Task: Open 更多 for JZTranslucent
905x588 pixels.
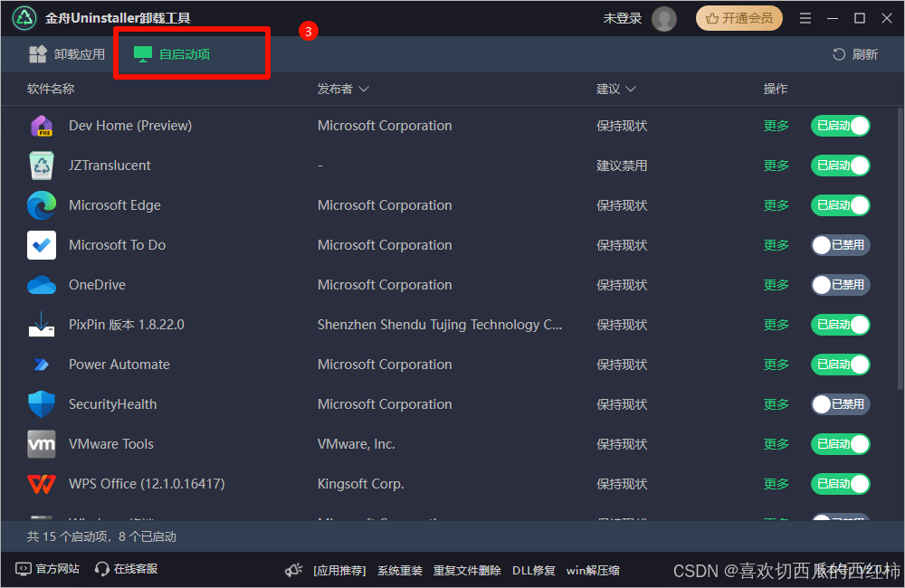Action: pyautogui.click(x=776, y=166)
